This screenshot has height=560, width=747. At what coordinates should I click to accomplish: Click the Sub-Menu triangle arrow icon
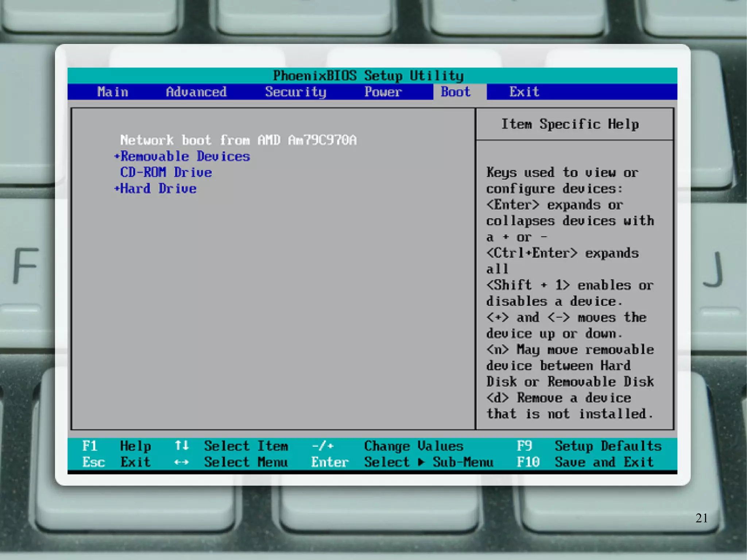point(421,462)
